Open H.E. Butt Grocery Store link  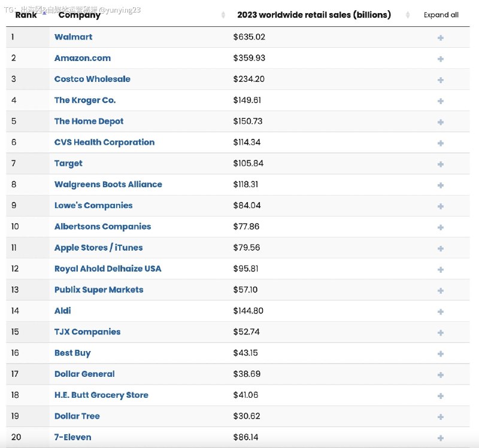click(101, 395)
